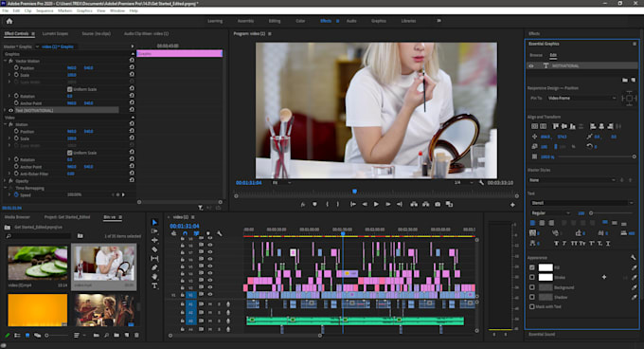Select the Ripple Edit tool
This screenshot has height=349, width=644.
tap(154, 240)
